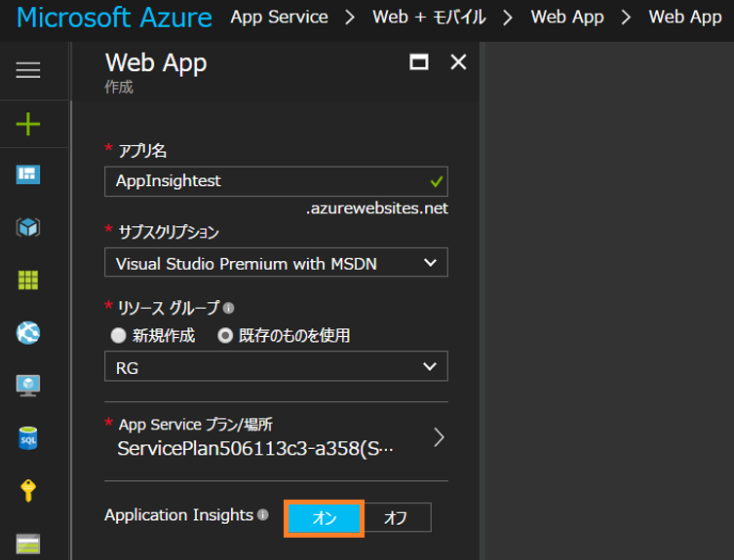Open the Dashboard icon in the sidebar

click(x=28, y=174)
